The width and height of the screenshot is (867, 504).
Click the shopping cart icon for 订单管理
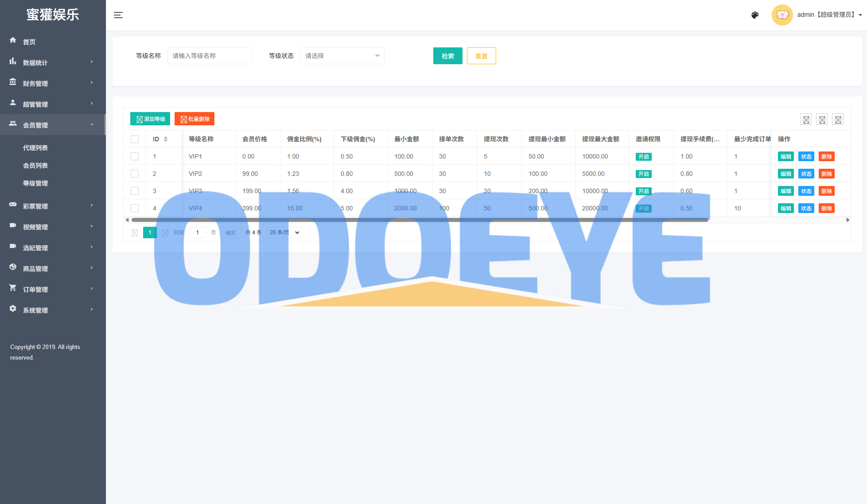pyautogui.click(x=13, y=288)
